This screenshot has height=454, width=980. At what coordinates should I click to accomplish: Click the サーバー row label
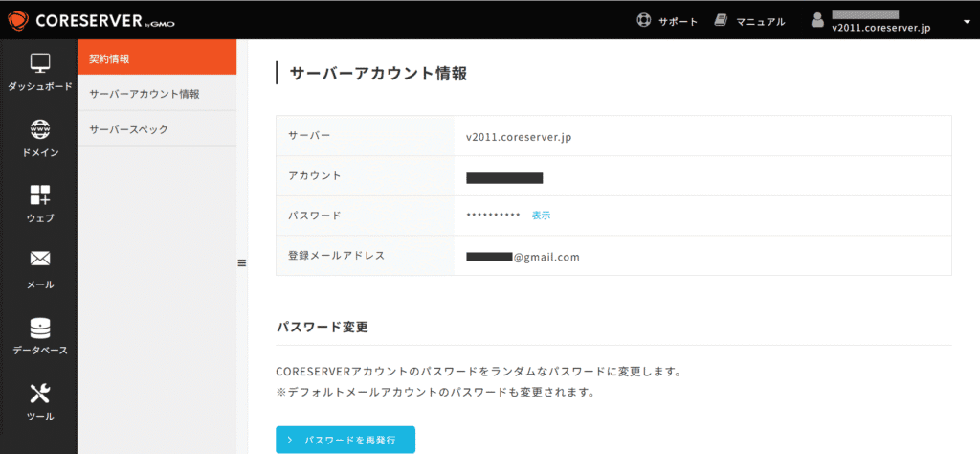pos(309,136)
